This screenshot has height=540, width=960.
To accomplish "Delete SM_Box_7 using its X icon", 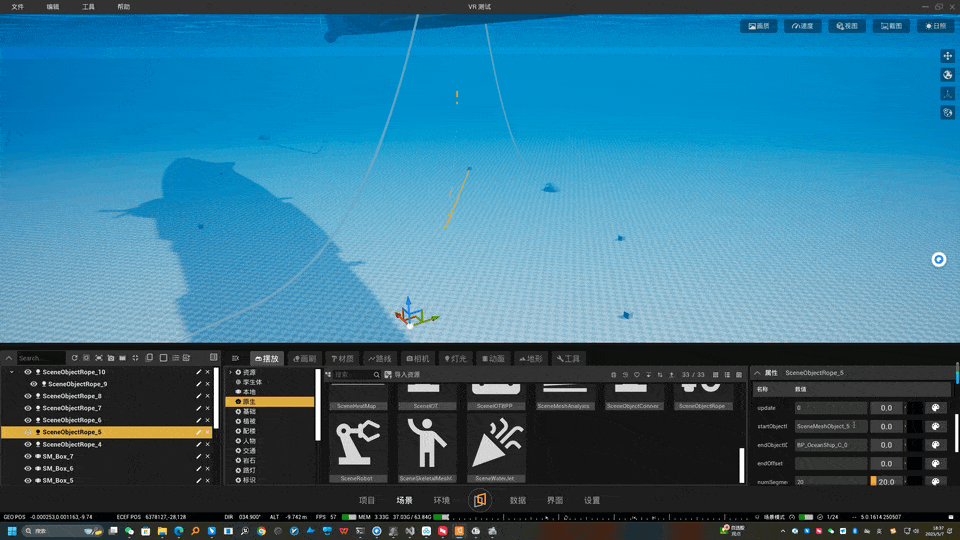I will (x=208, y=456).
